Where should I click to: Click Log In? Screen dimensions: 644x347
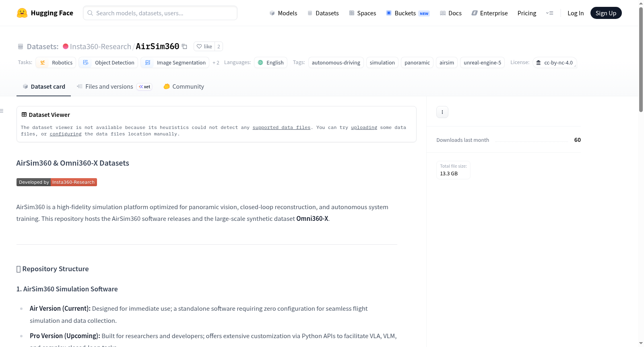coord(576,13)
